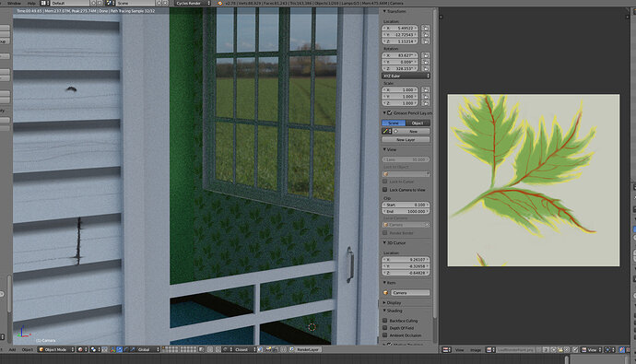Screen dimensions: 636x364
Task: Lock the Rotation Y value
Action: point(426,62)
